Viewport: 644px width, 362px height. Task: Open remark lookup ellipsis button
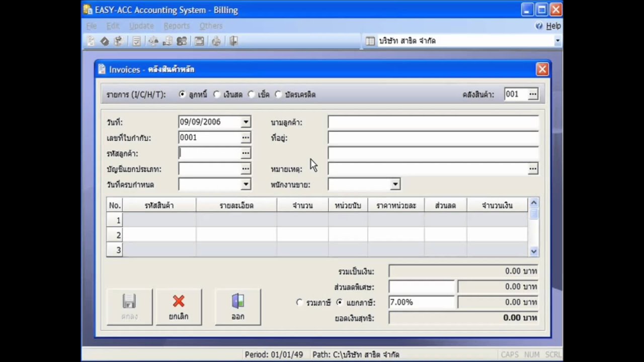(533, 169)
